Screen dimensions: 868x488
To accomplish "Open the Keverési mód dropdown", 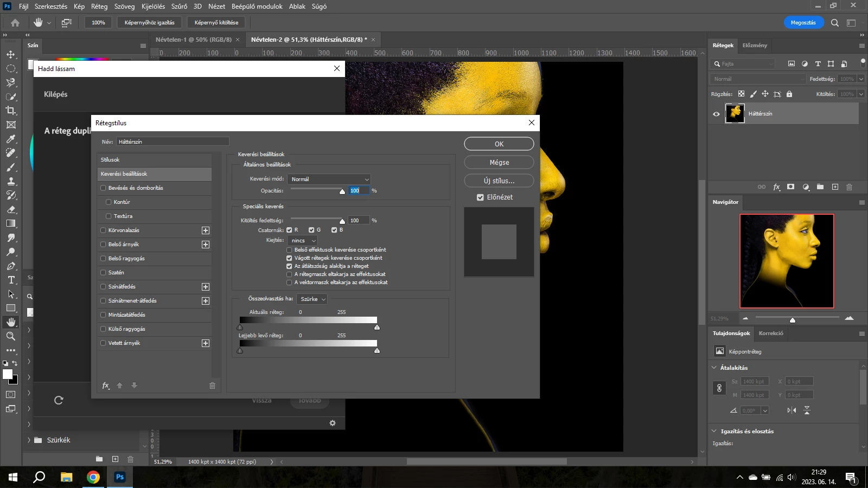I will click(x=329, y=179).
